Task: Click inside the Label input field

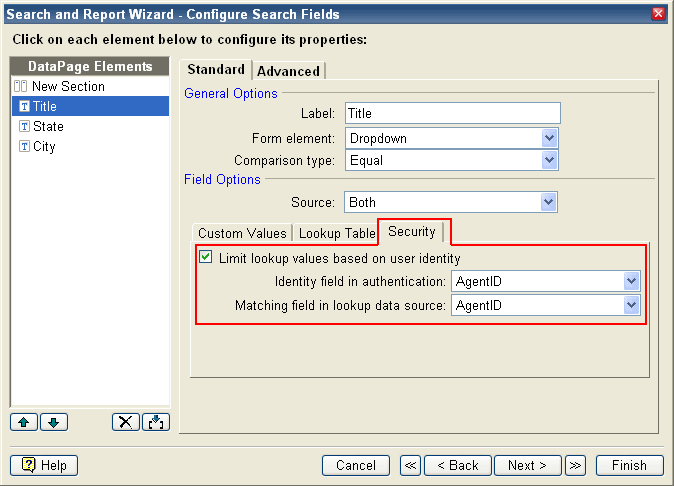Action: tap(453, 113)
